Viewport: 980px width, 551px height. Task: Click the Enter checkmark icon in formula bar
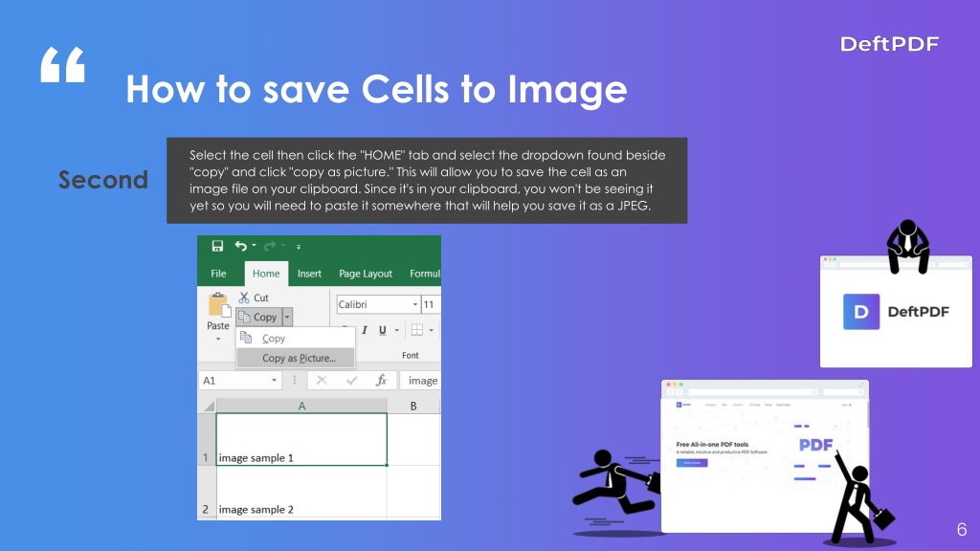pos(352,381)
